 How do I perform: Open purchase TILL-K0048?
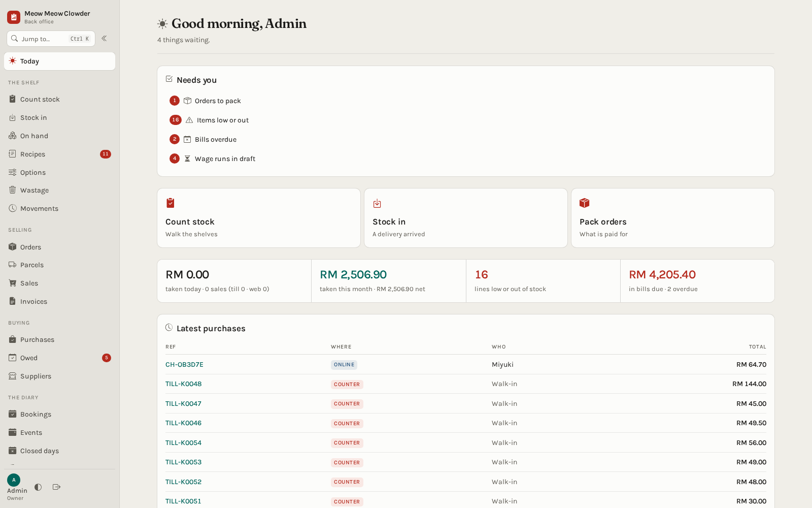point(184,384)
